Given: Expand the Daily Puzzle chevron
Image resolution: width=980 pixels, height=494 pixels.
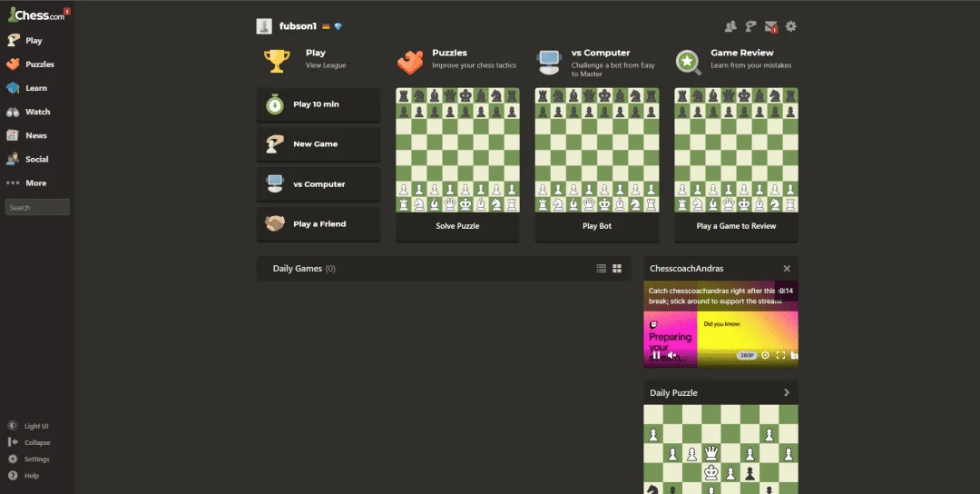Looking at the screenshot, I should point(787,392).
